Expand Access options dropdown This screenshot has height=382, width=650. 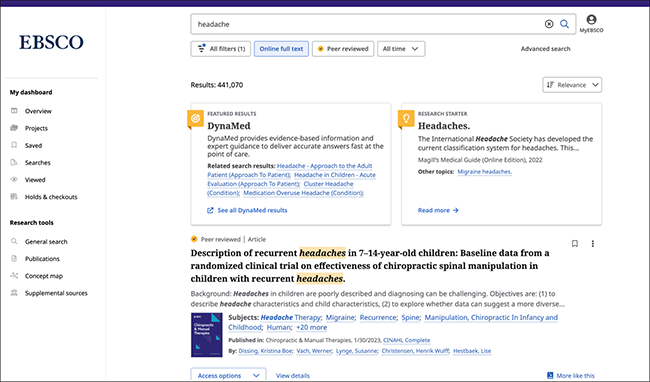point(228,375)
